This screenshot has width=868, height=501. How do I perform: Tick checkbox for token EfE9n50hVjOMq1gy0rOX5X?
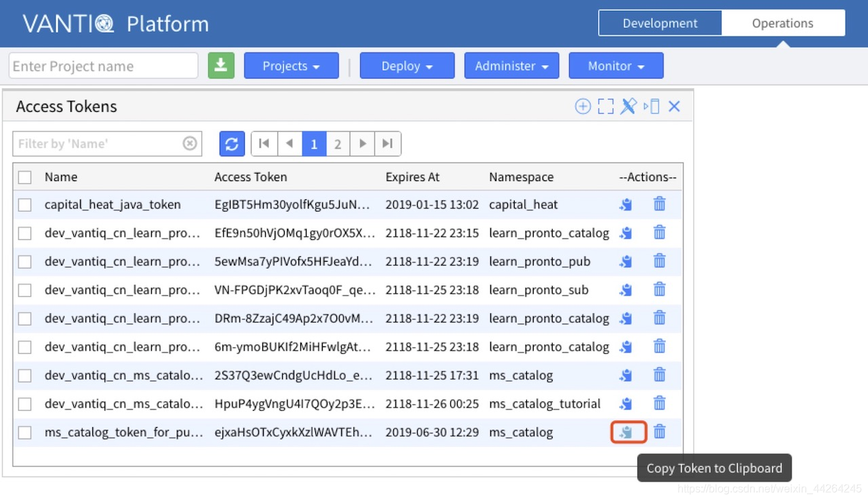25,233
